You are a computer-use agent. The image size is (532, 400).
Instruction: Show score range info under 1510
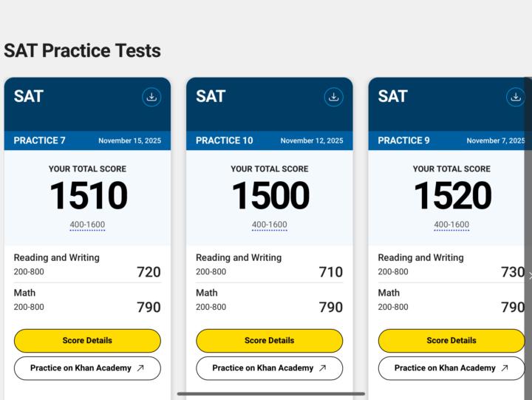pos(87,225)
